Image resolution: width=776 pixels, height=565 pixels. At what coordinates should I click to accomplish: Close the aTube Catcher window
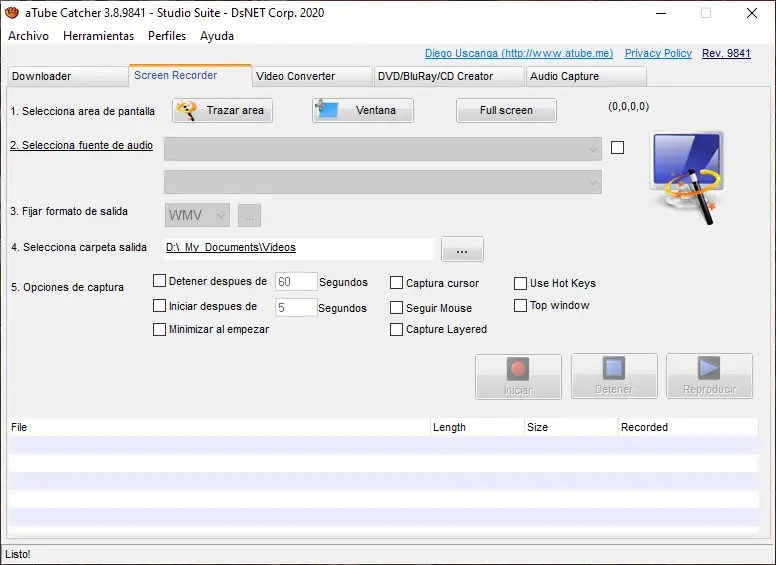click(x=752, y=13)
